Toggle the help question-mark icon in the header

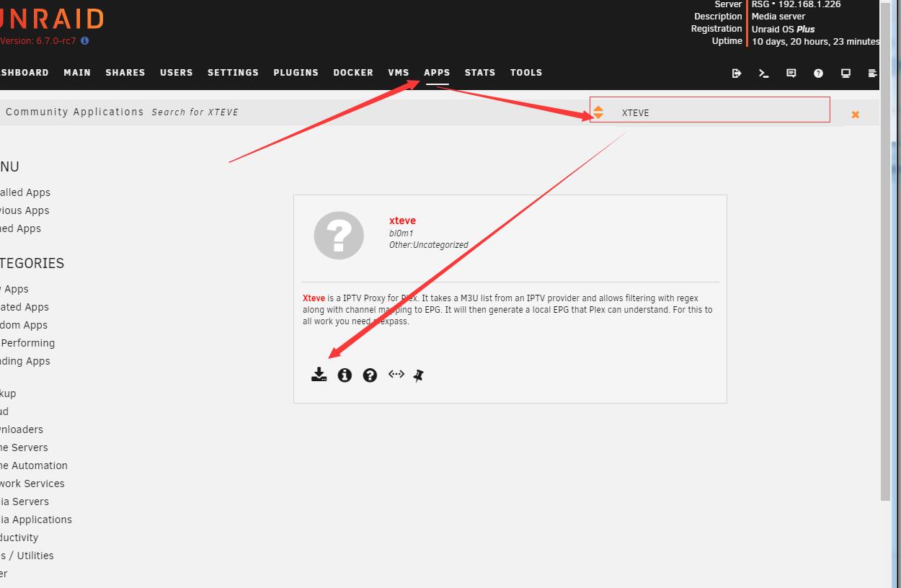coord(818,73)
